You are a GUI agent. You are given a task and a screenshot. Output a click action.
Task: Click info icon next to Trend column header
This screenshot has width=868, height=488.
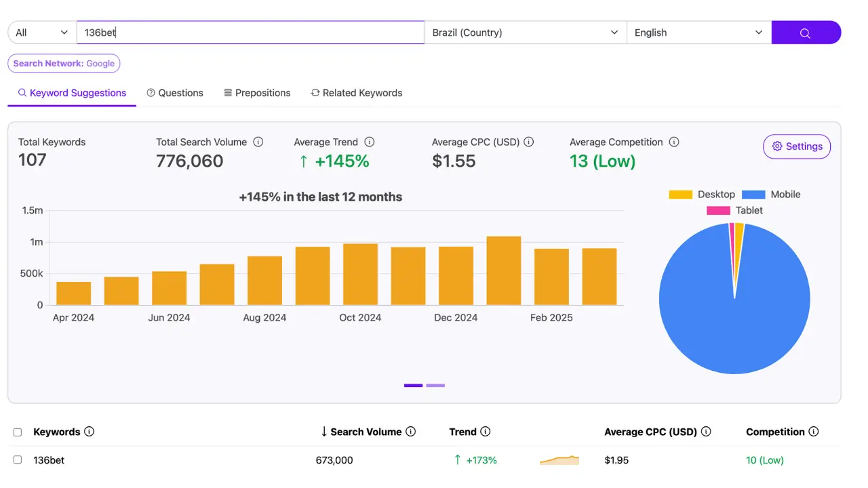pyautogui.click(x=486, y=432)
